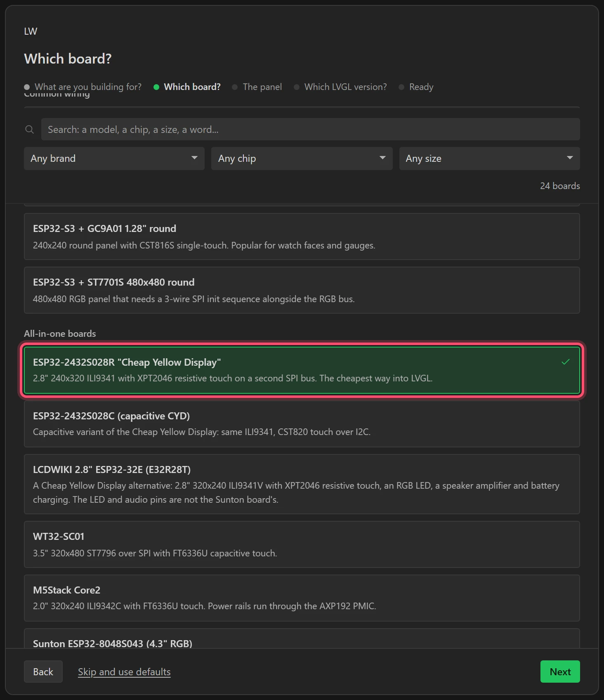Click the "Skip and use defaults" link
Viewport: 604px width, 700px height.
coord(124,672)
